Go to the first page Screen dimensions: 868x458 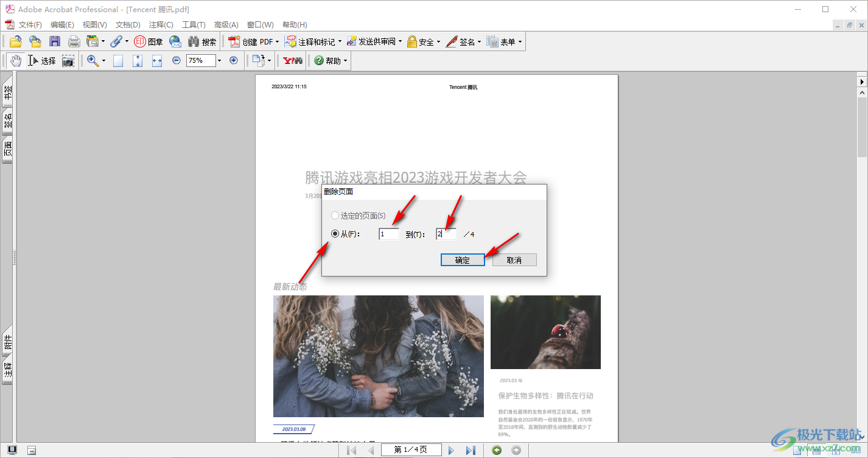click(x=351, y=450)
